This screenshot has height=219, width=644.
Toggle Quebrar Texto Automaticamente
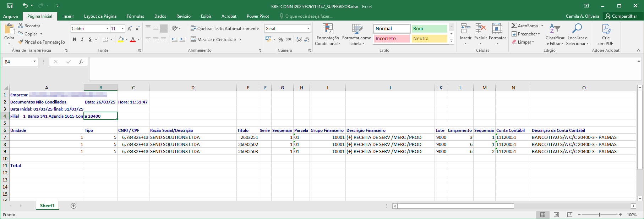click(225, 28)
